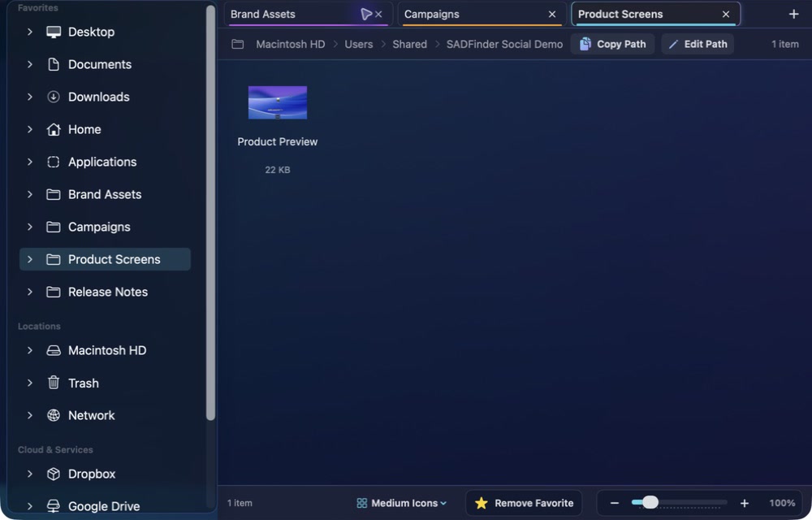Expand the Documents folder chevron

(29, 64)
